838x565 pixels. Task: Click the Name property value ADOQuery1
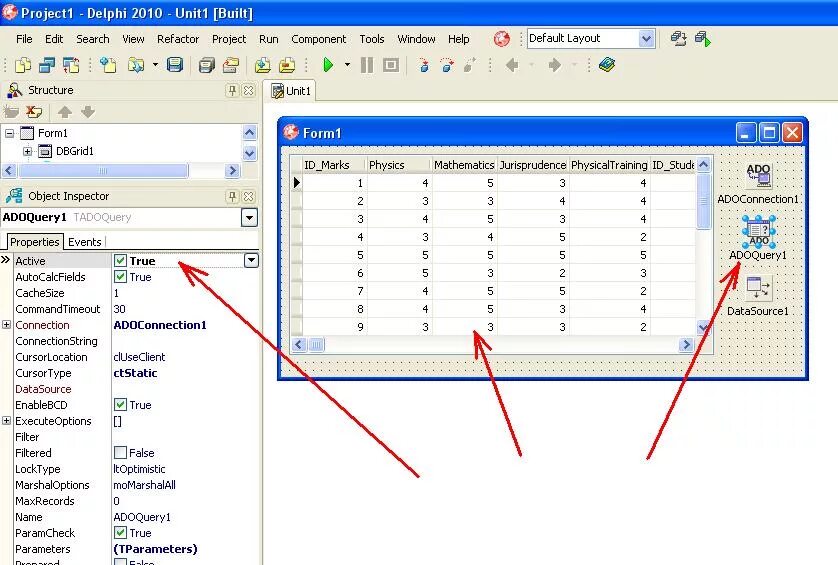click(x=142, y=517)
